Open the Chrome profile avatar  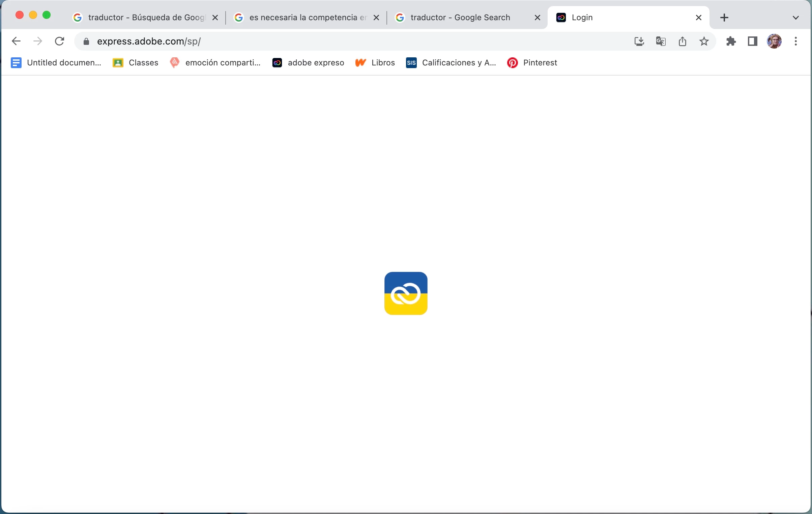pos(774,41)
